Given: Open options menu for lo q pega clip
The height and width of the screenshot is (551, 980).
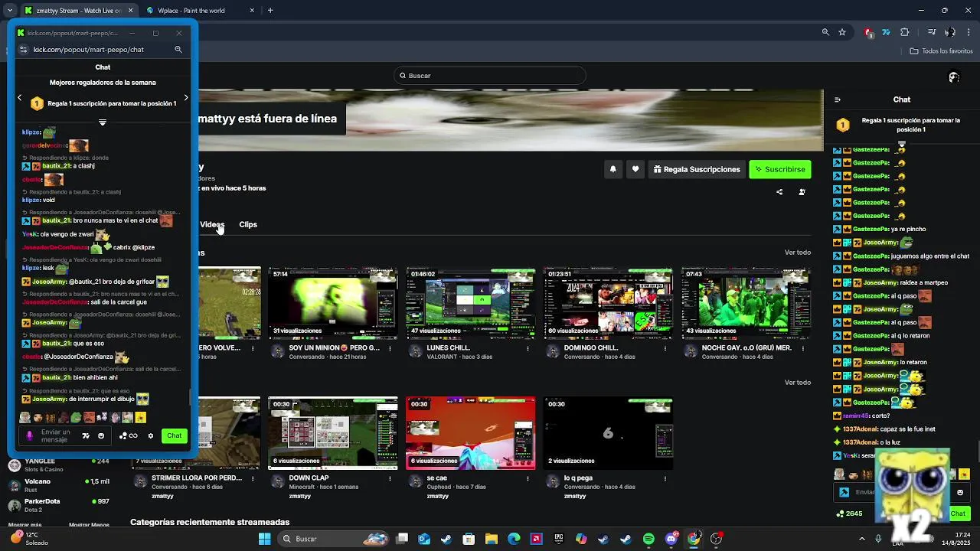Looking at the screenshot, I should coord(666,478).
